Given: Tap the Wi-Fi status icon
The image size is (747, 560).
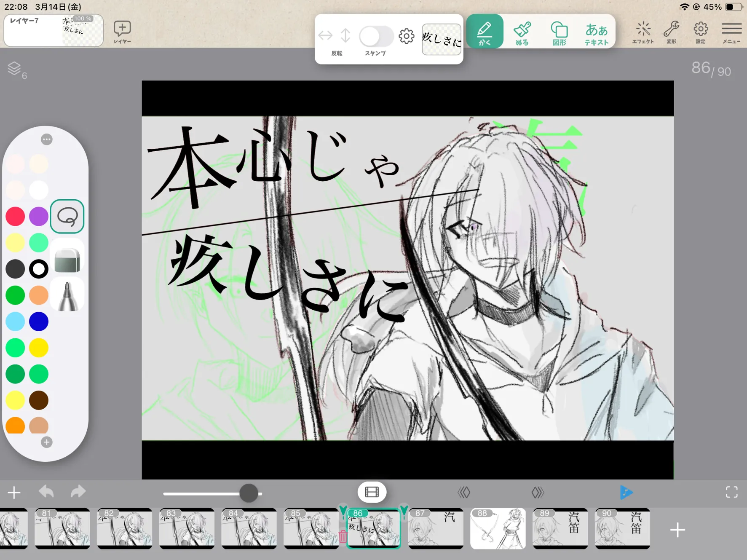Looking at the screenshot, I should pos(684,7).
